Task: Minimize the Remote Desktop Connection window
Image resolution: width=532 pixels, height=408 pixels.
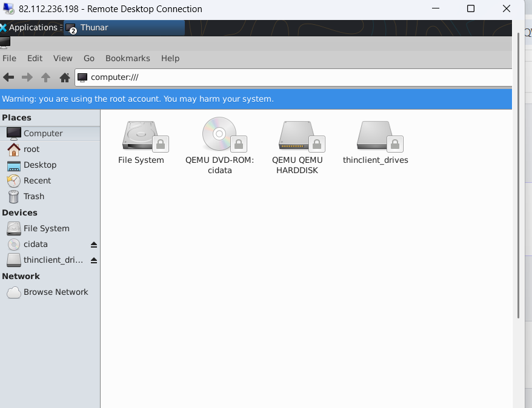Action: [436, 8]
